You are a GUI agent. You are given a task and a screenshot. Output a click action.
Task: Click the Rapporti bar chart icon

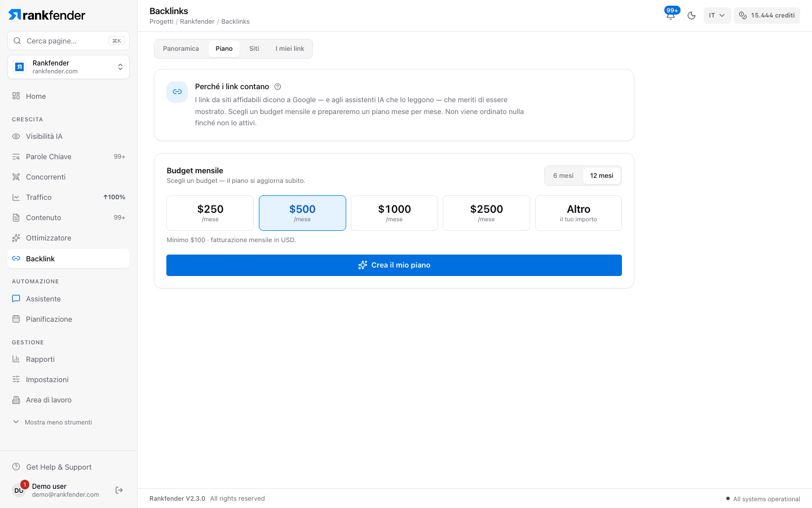[x=16, y=359]
